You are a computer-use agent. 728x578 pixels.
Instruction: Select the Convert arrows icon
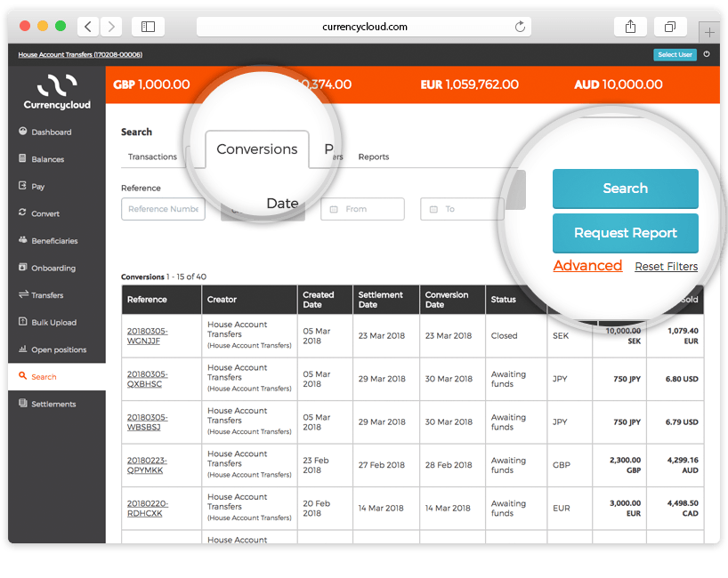pos(22,213)
